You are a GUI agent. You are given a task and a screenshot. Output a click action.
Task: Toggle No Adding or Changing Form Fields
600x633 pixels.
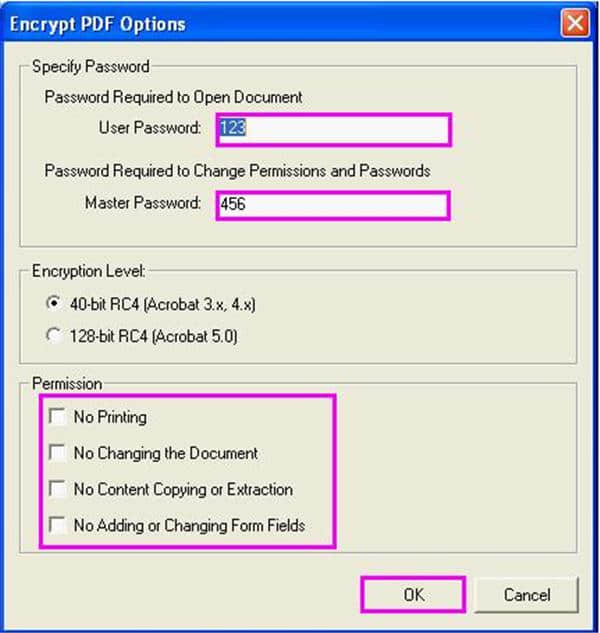[57, 524]
